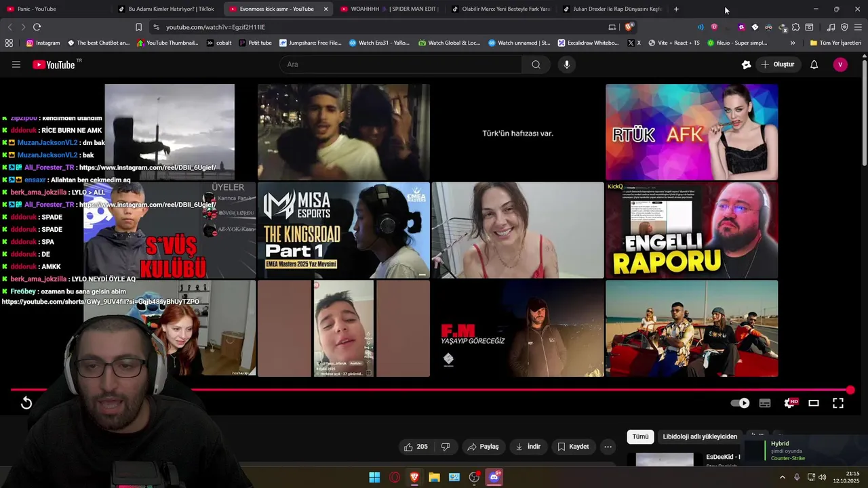Click the bookmark this page icon
The height and width of the screenshot is (488, 868).
click(138, 27)
